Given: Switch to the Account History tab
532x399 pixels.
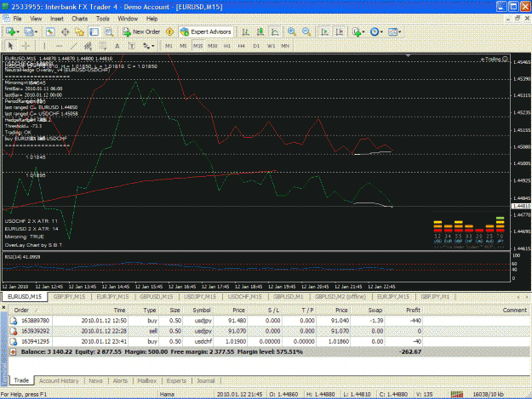Looking at the screenshot, I should click(x=59, y=380).
